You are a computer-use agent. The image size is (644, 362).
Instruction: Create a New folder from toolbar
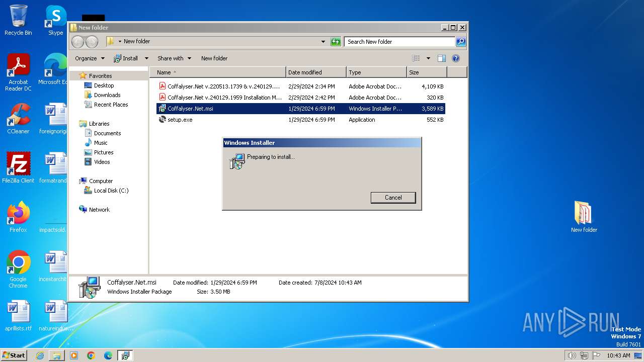(x=214, y=58)
